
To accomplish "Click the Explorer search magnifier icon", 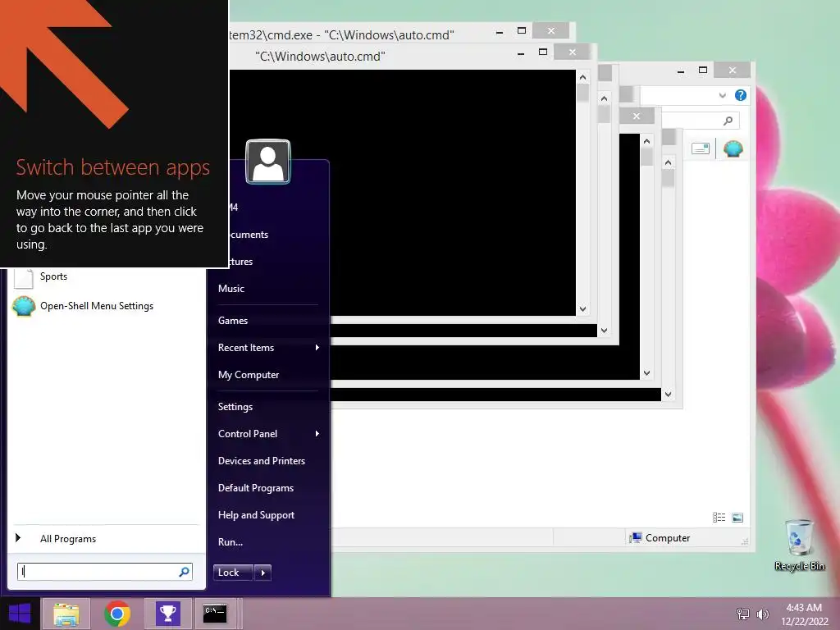I will pyautogui.click(x=728, y=121).
